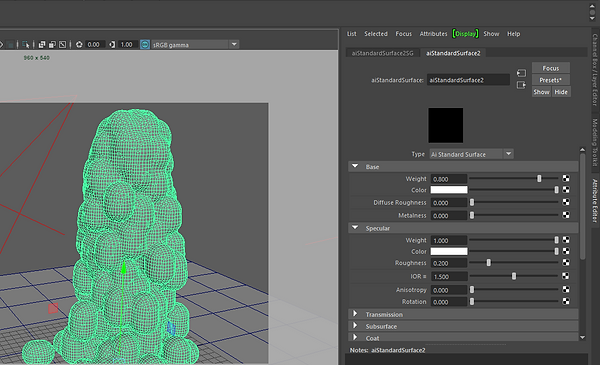Image resolution: width=600 pixels, height=365 pixels.
Task: Click the Base Color white swatch
Action: 449,190
